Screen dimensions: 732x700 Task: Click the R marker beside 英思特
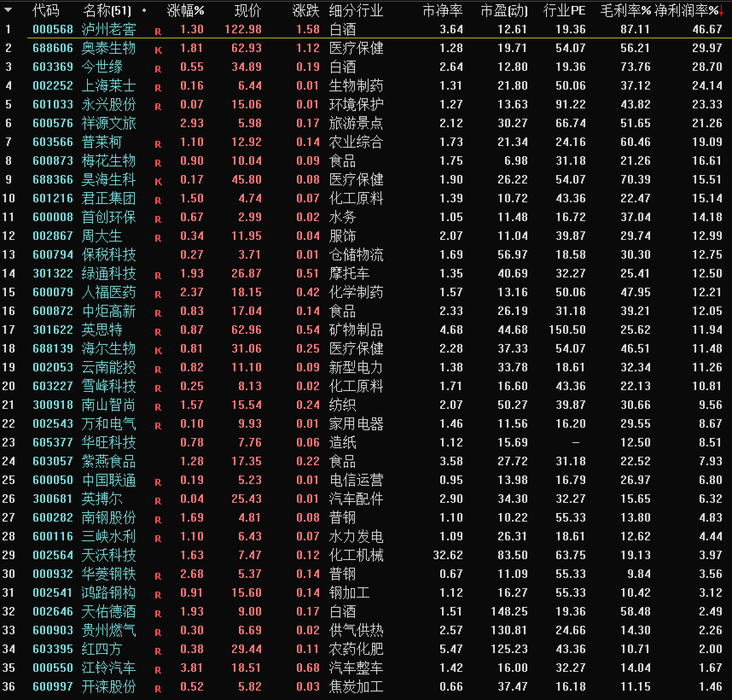158,332
